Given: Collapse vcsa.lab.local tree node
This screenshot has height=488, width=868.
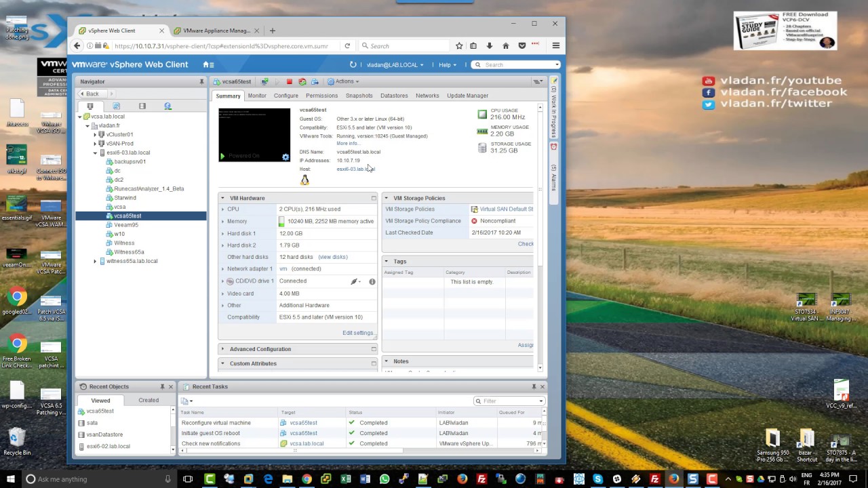Looking at the screenshot, I should click(80, 117).
